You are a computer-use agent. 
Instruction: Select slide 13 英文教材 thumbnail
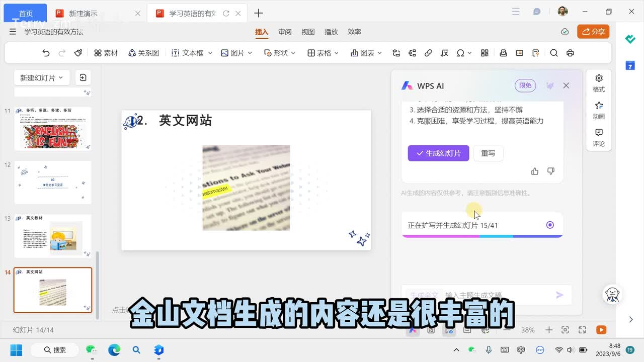(53, 236)
